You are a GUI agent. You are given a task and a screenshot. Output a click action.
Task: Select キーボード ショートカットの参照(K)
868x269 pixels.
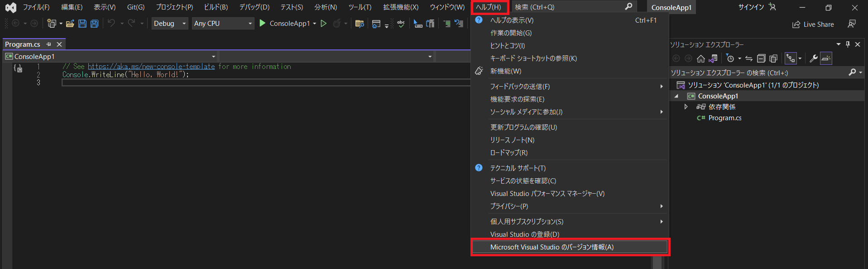tap(570, 59)
